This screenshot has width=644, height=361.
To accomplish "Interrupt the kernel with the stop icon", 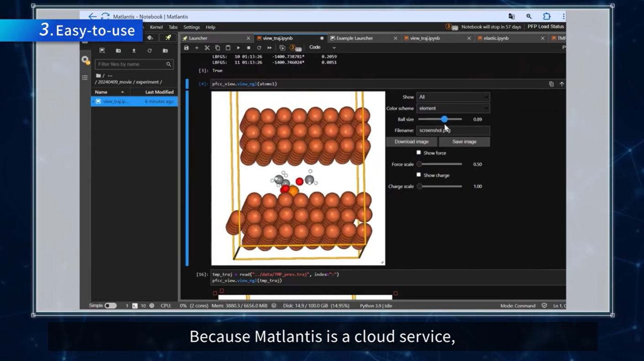I will pos(249,48).
